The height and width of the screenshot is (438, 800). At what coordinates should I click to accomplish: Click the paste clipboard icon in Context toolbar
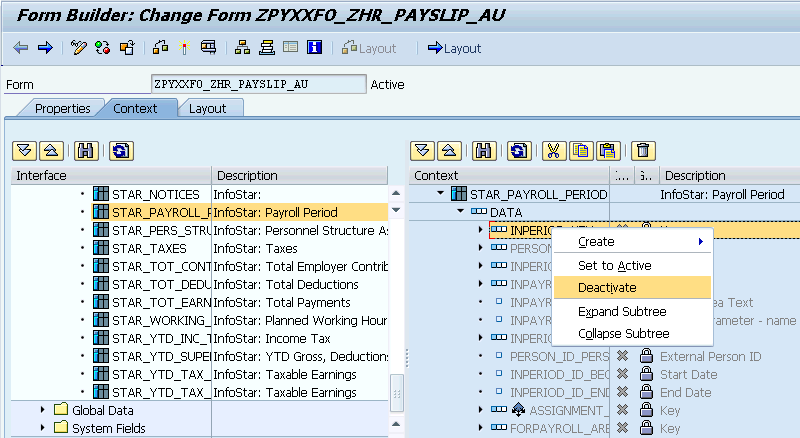[607, 151]
